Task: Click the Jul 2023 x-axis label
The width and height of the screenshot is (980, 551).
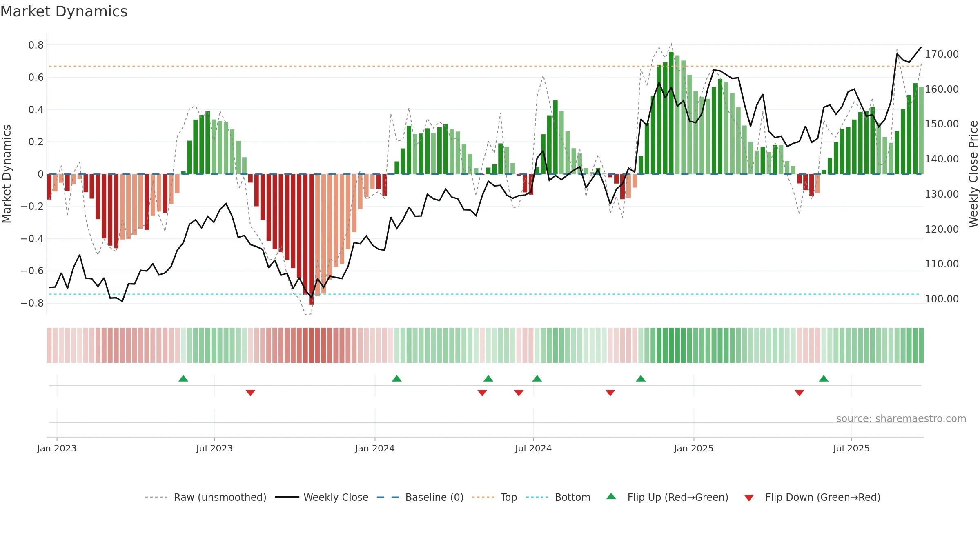Action: pos(214,448)
